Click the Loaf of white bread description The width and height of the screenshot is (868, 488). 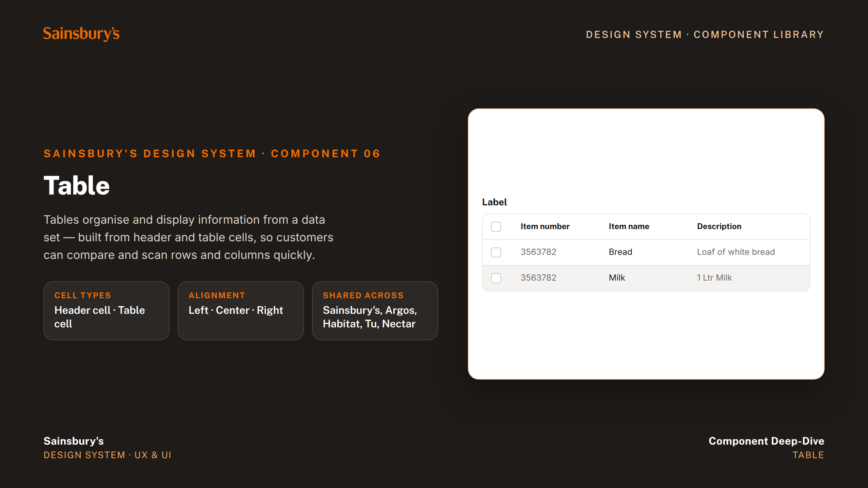coord(736,252)
